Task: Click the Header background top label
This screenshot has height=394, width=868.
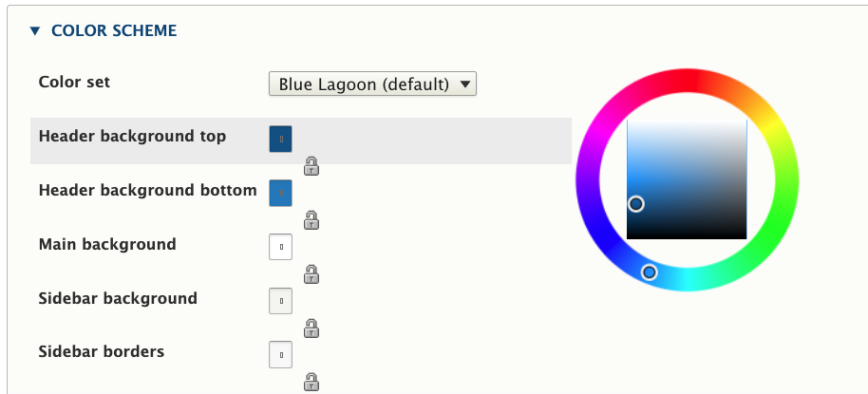Action: [x=132, y=136]
